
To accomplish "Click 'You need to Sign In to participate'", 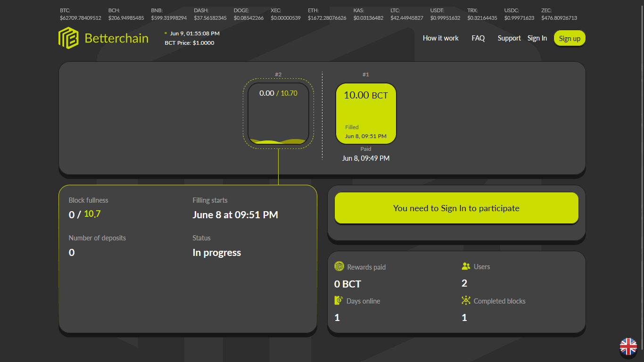I will (x=456, y=208).
